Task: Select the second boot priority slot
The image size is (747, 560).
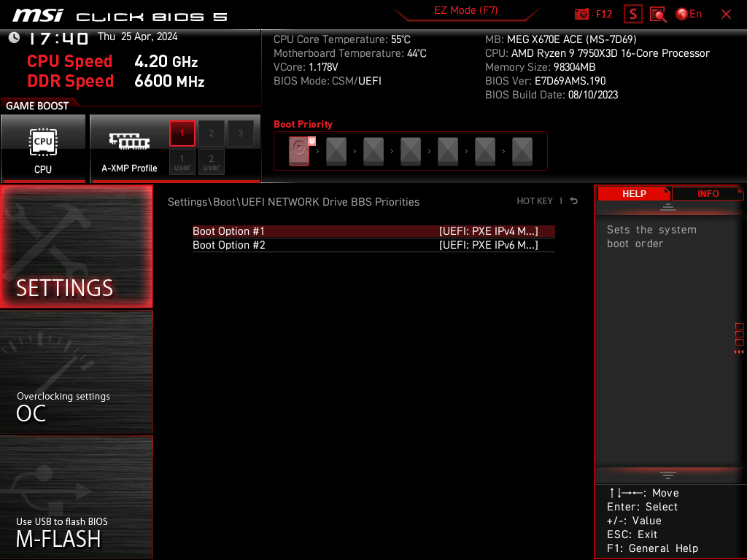Action: tap(336, 152)
